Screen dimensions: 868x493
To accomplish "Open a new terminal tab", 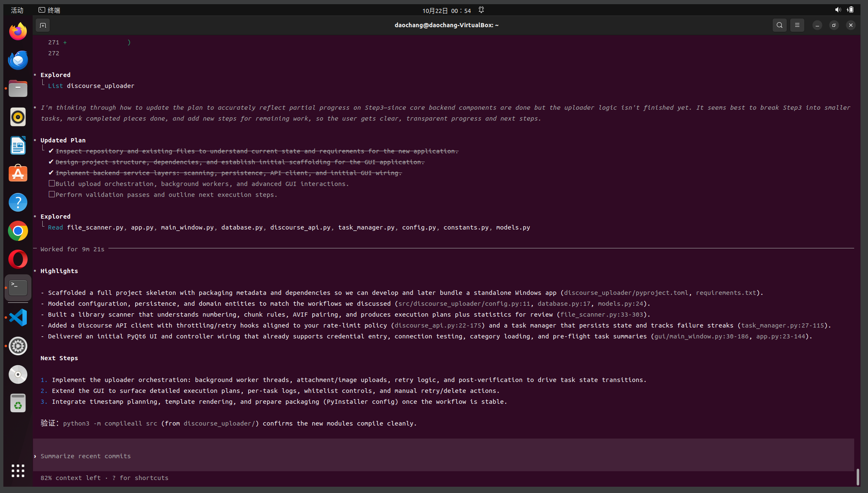I will click(43, 25).
